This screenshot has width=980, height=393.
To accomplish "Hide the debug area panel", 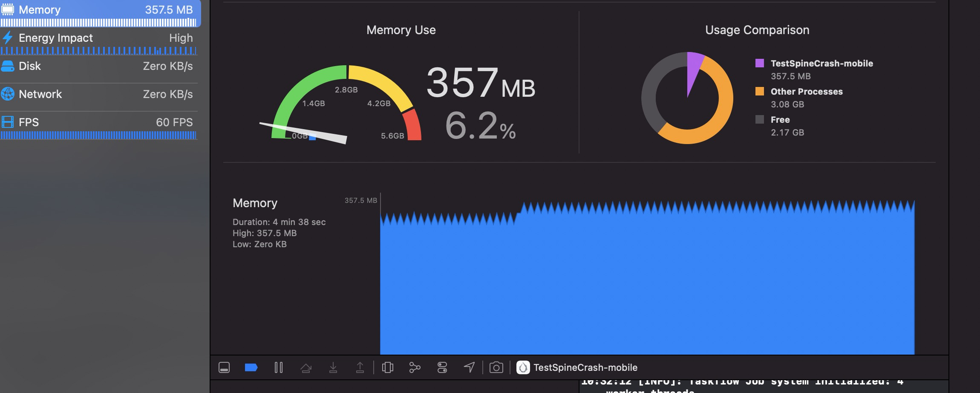I will point(224,367).
